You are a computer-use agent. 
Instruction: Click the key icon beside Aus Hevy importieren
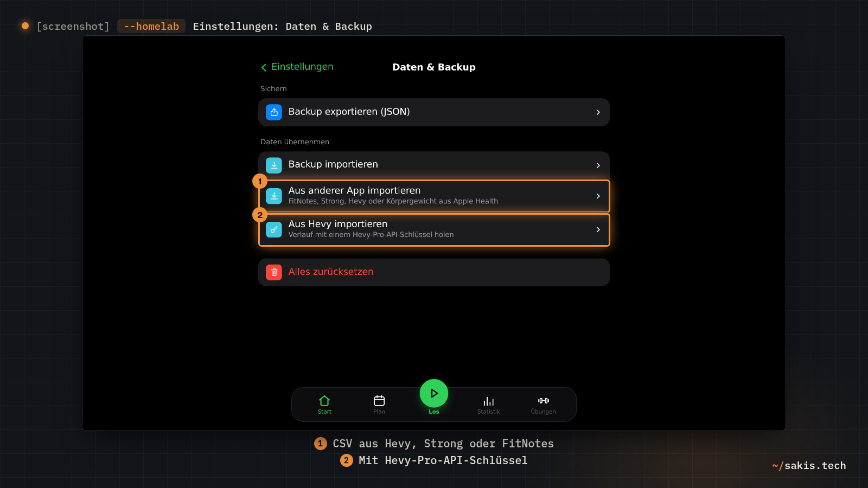(x=274, y=229)
